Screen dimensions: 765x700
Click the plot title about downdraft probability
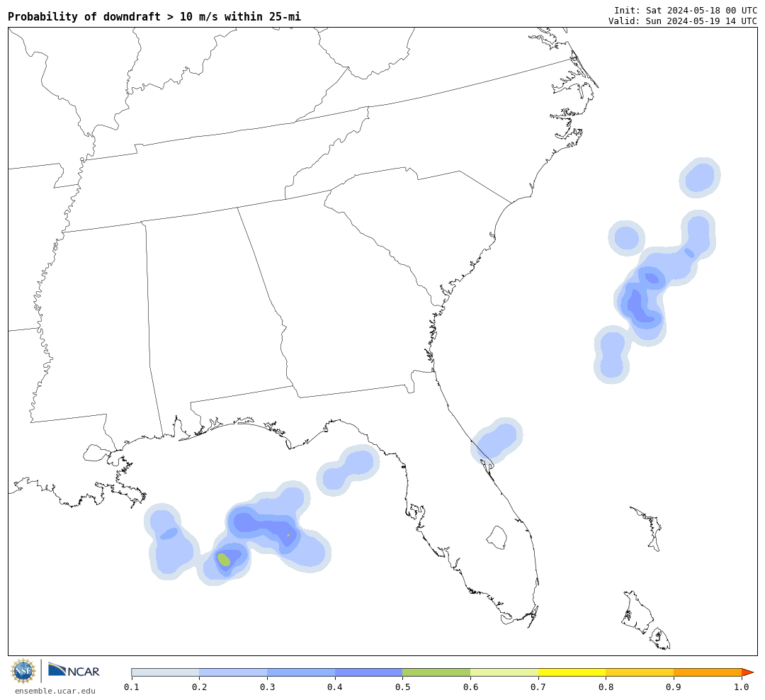click(x=154, y=16)
